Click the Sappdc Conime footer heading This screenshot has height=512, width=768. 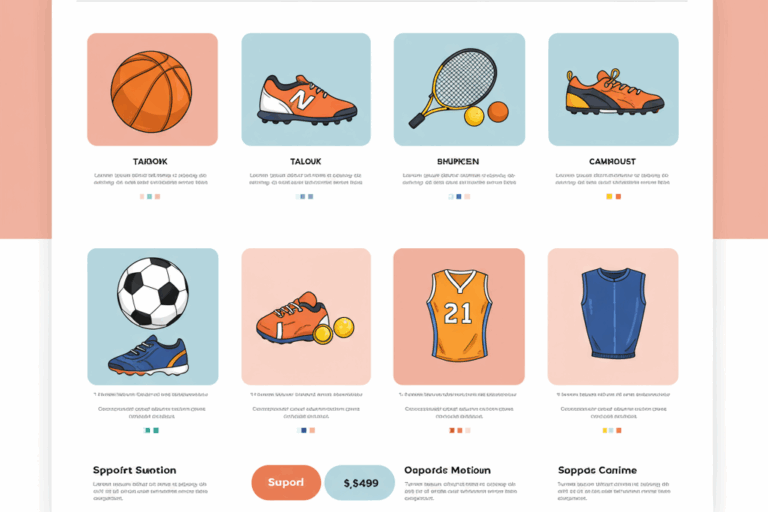click(x=598, y=470)
